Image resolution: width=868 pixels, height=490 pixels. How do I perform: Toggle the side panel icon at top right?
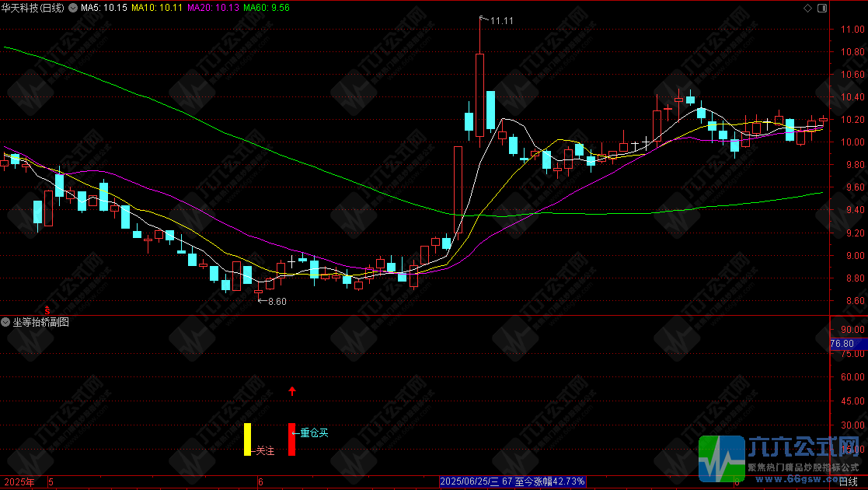pyautogui.click(x=822, y=8)
